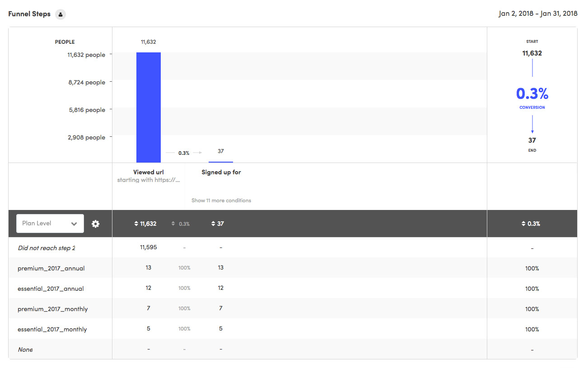
Task: Open the Plan Level dropdown
Action: coord(50,224)
